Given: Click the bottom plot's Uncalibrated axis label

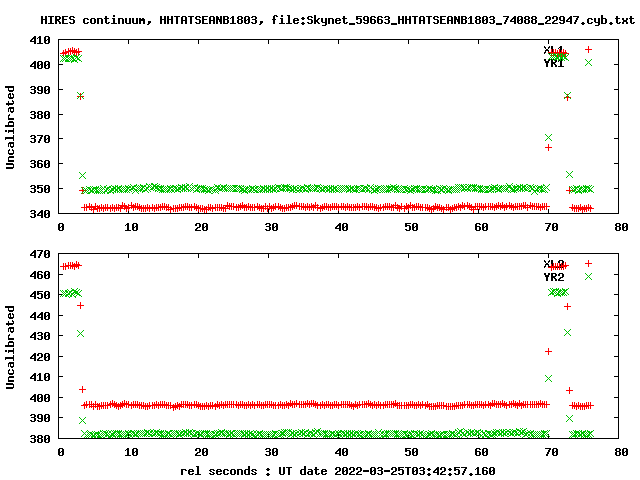Looking at the screenshot, I should click(x=10, y=347).
